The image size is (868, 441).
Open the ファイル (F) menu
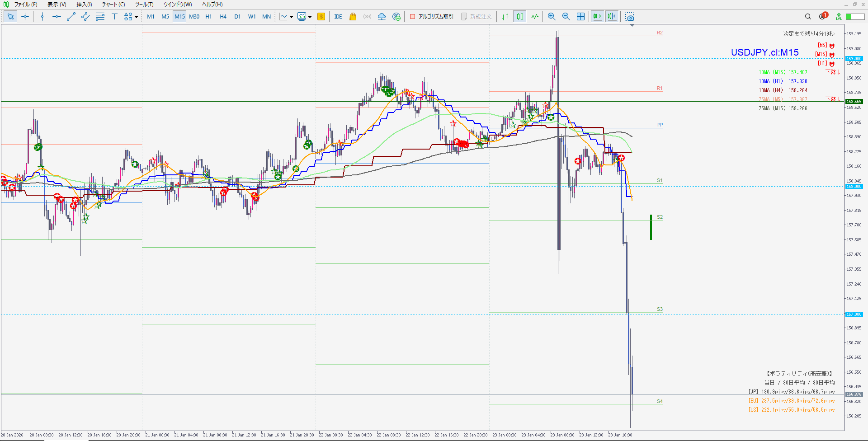26,5
